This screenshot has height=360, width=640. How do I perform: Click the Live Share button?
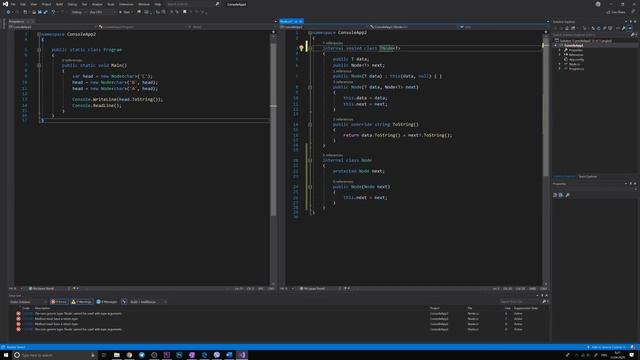tap(616, 12)
